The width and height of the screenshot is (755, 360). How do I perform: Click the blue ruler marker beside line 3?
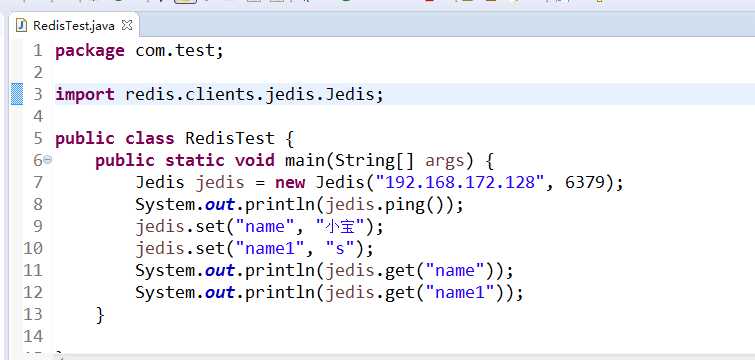[17, 94]
